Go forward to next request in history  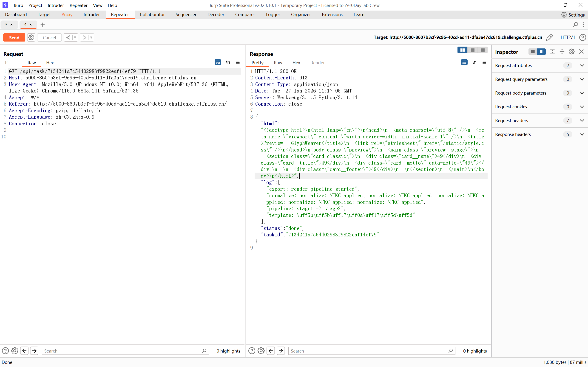84,37
